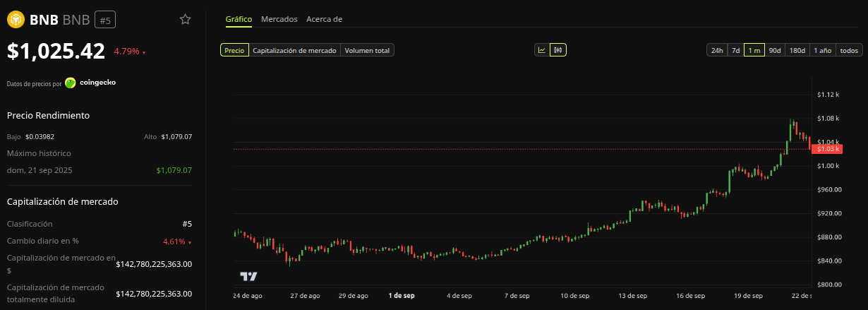Click the $920.00 price axis label
Image resolution: width=868 pixels, height=310 pixels.
pyautogui.click(x=828, y=213)
